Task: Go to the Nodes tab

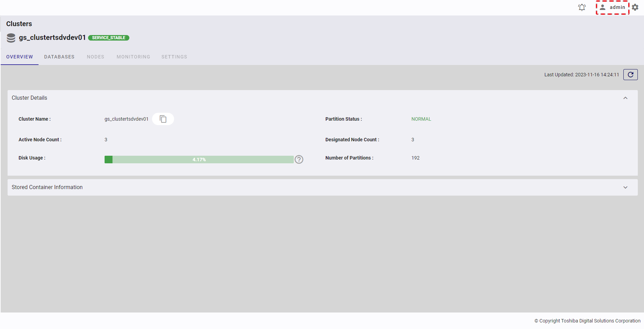Action: point(95,57)
